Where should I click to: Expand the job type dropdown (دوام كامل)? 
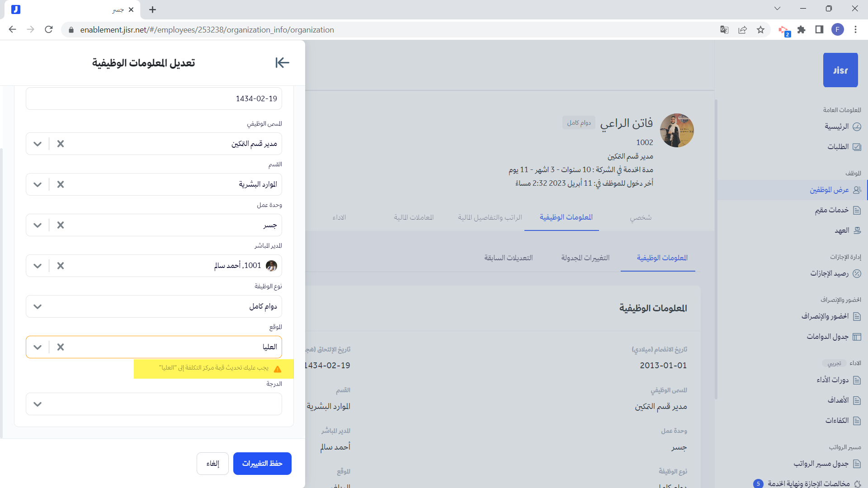[x=38, y=306]
